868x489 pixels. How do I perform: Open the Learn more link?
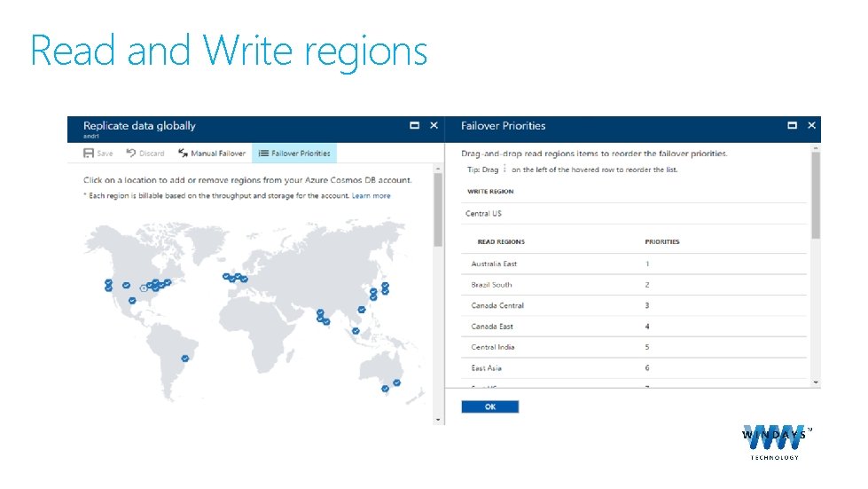371,195
